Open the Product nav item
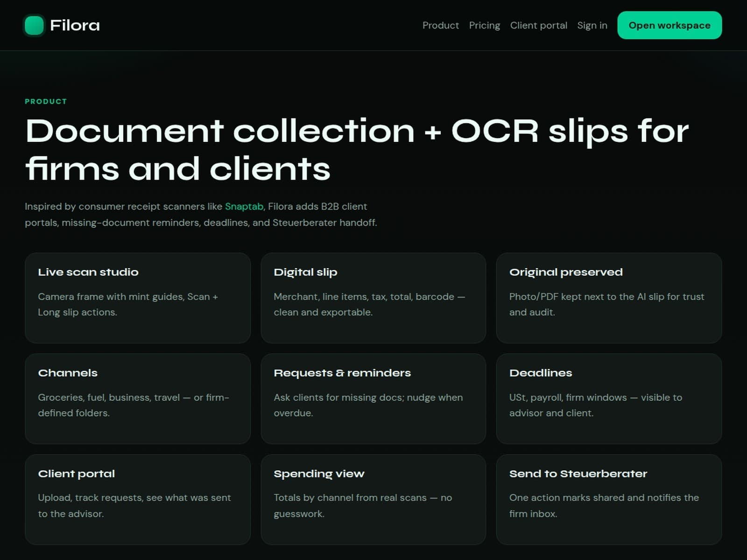Screen dimensions: 747x560 (440, 25)
